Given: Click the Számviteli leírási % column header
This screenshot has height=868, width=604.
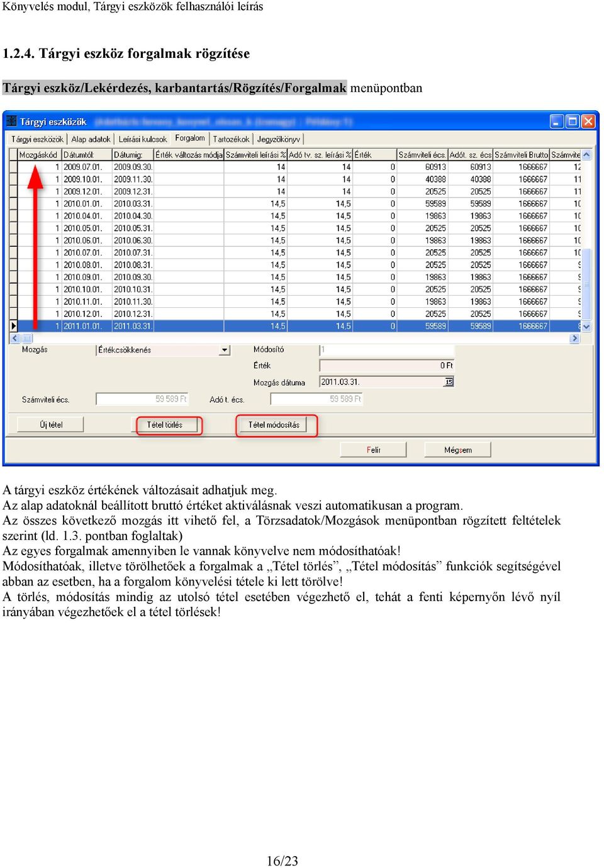Looking at the screenshot, I should point(255,155).
